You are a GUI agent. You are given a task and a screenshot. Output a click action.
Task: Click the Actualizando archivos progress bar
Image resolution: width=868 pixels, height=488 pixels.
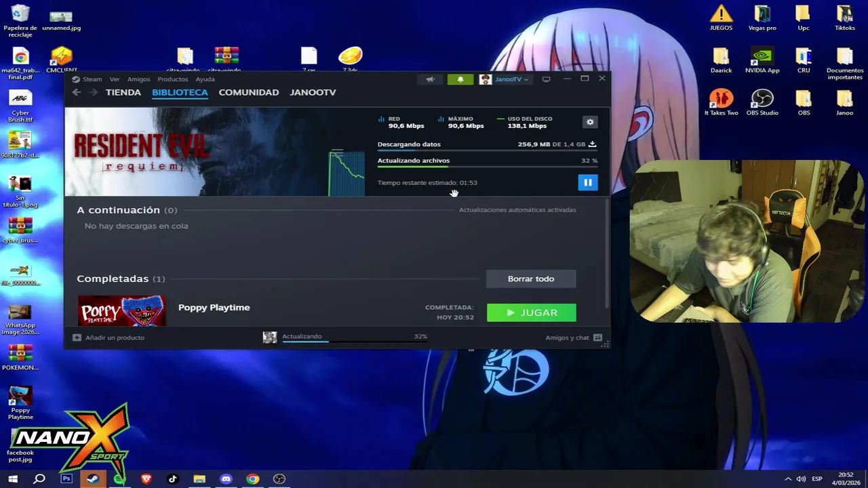(488, 167)
